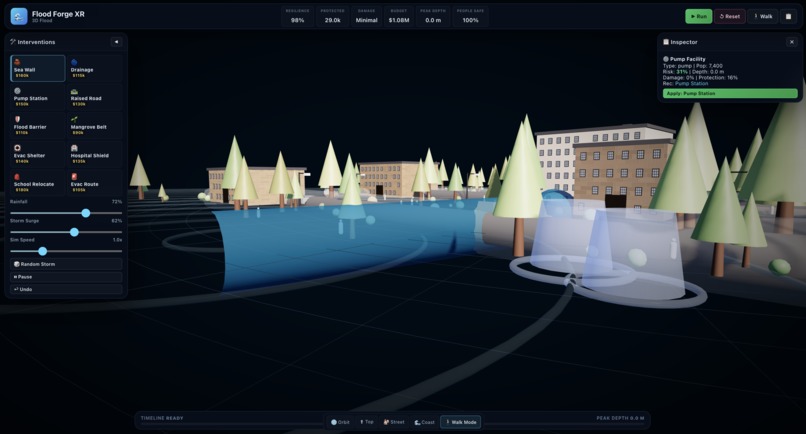Adjust the Rainfall slider
The height and width of the screenshot is (434, 806).
66,213
